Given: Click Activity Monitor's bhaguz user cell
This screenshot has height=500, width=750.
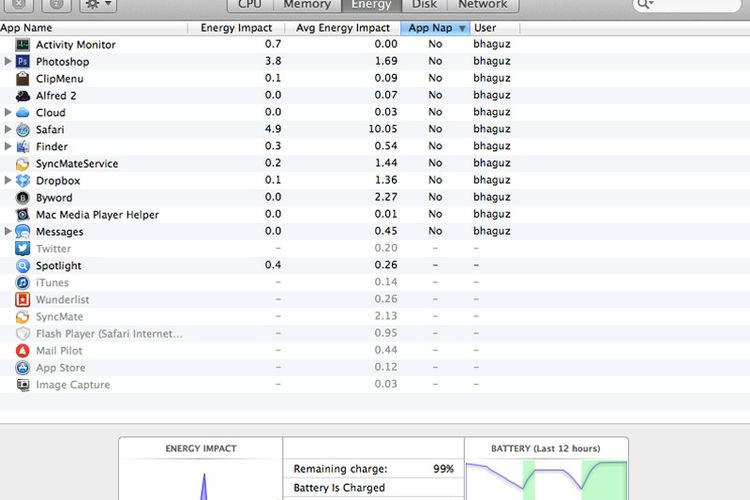Looking at the screenshot, I should pyautogui.click(x=492, y=44).
